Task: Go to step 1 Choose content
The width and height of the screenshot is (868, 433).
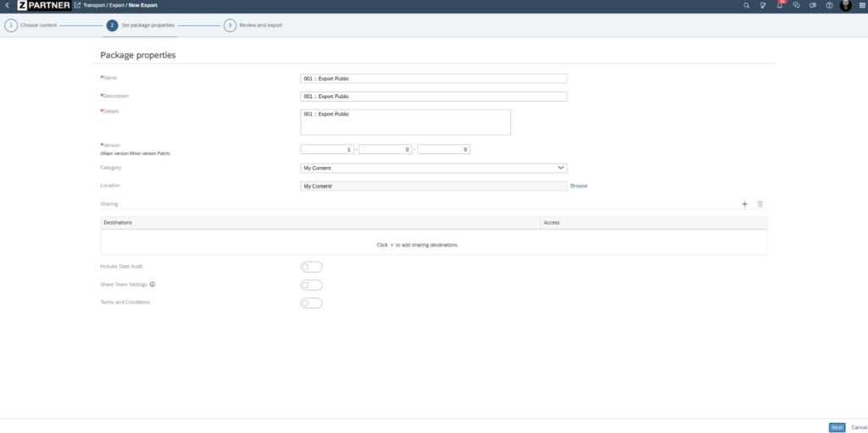Action: click(11, 25)
